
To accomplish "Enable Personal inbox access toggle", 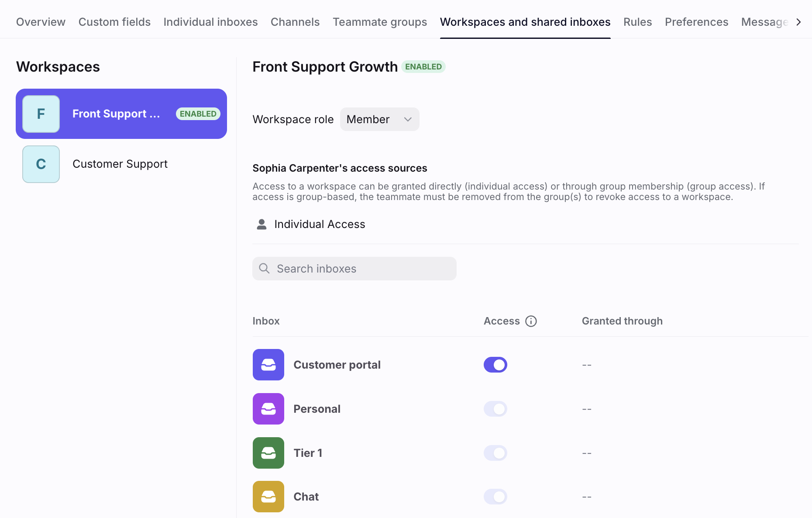I will pyautogui.click(x=495, y=409).
